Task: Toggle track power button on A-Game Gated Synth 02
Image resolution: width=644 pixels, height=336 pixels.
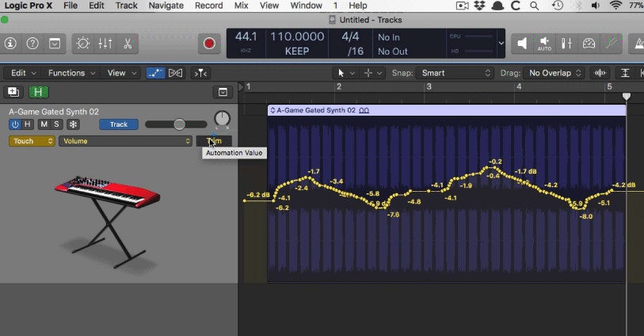Action: [x=15, y=124]
